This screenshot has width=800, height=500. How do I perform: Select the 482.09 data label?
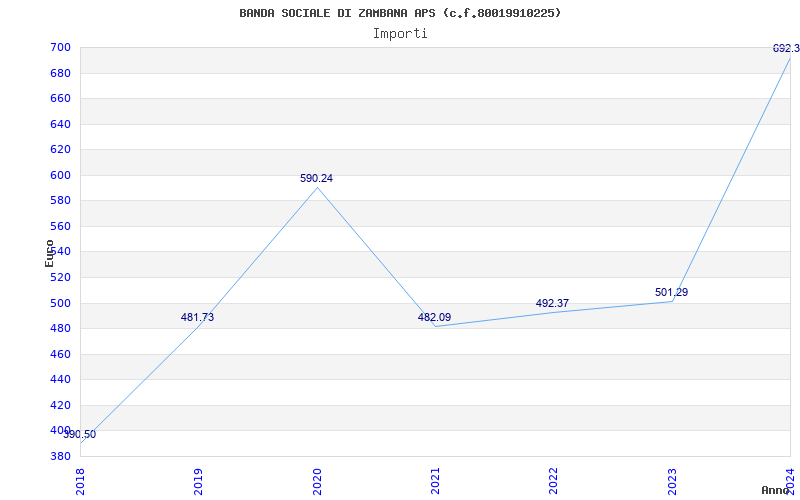pos(434,317)
